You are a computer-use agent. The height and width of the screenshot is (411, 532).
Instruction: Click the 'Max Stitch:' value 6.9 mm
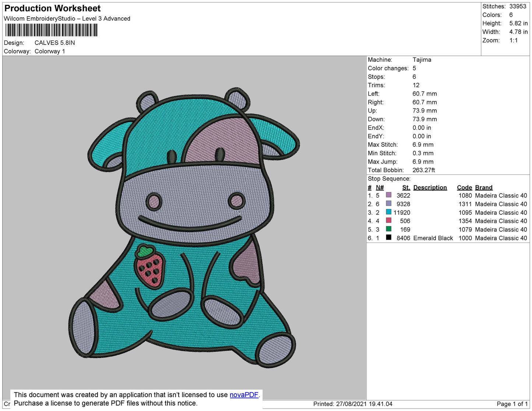[x=423, y=145]
